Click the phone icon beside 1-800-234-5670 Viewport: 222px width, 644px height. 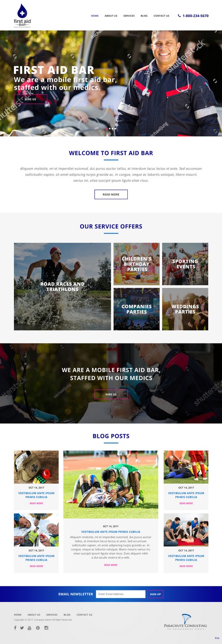(179, 16)
